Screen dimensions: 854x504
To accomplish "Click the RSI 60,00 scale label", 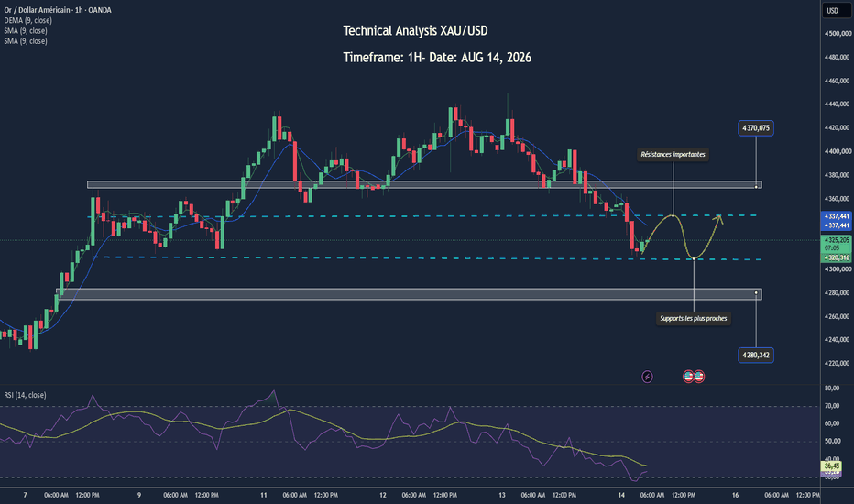I will [x=832, y=423].
